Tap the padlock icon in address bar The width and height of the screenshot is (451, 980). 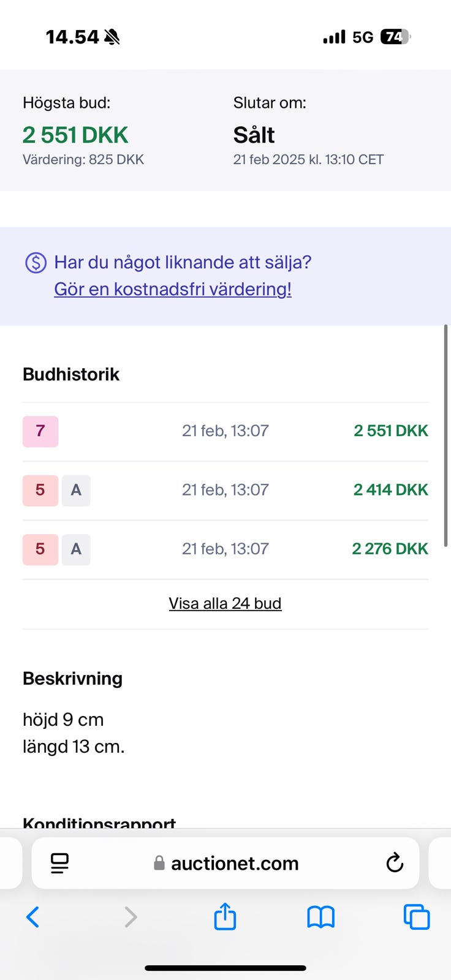tap(159, 864)
